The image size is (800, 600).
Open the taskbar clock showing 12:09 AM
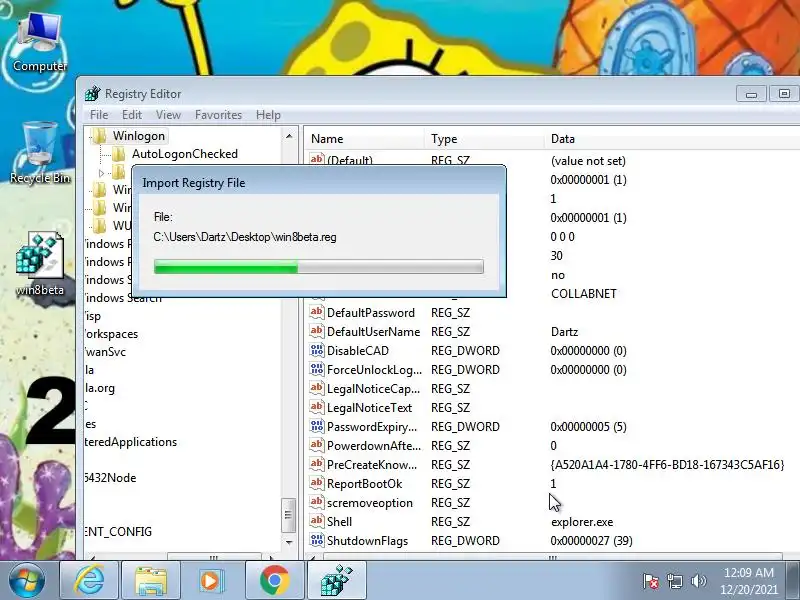point(748,581)
